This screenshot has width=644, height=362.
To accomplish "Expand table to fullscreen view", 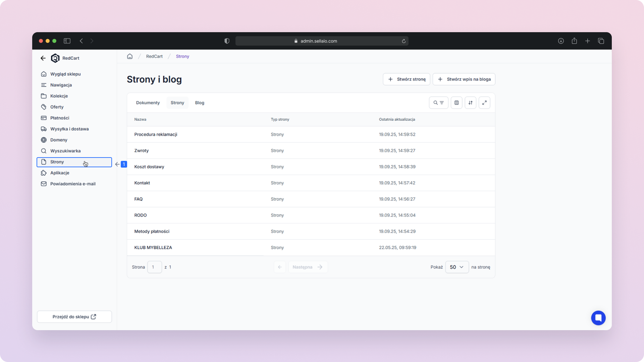I will point(484,103).
